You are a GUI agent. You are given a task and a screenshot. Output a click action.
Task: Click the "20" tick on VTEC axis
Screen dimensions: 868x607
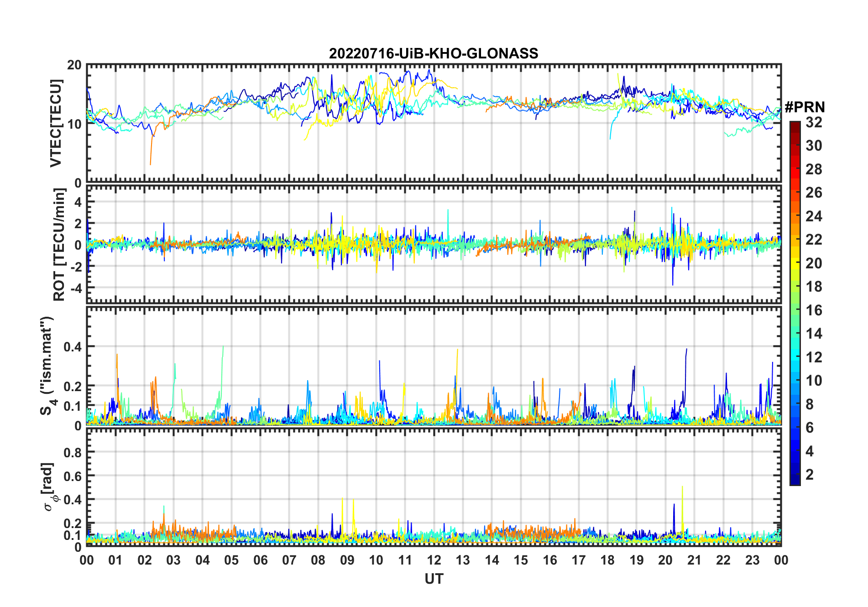(75, 65)
